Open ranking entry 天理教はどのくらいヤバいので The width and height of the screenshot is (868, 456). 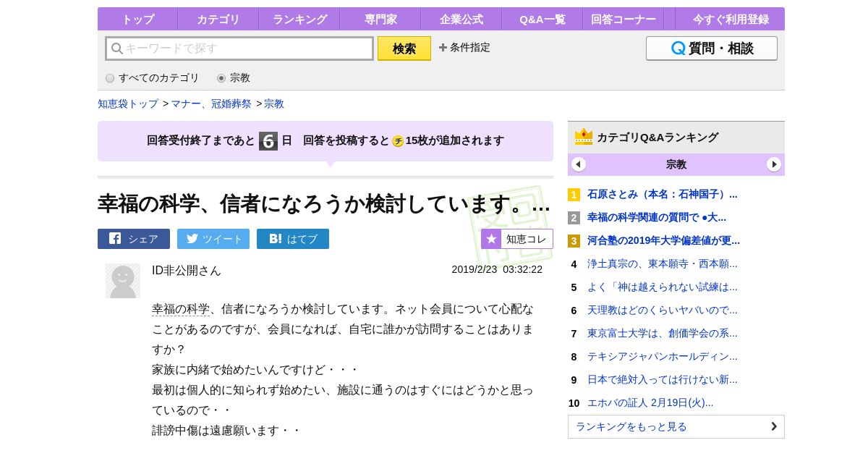[x=663, y=310]
